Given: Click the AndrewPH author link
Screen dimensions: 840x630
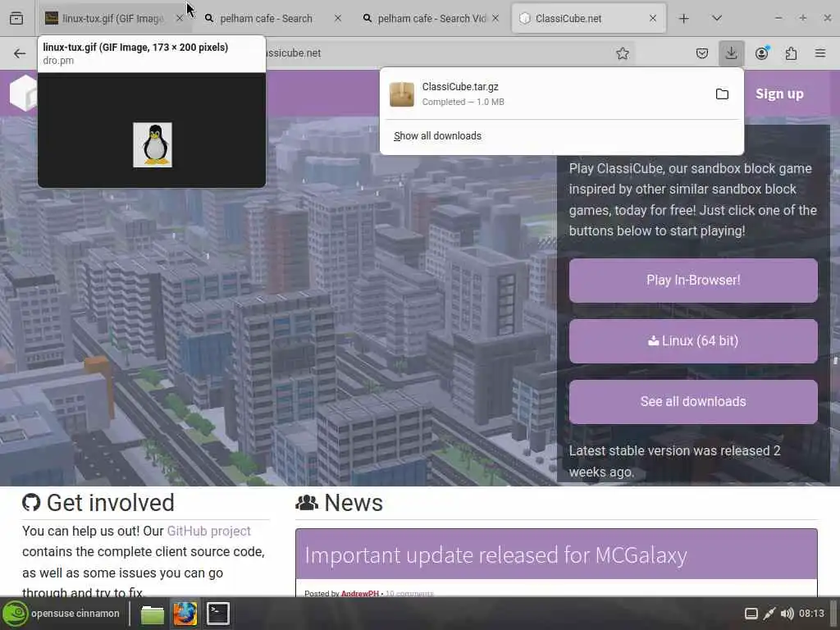Looking at the screenshot, I should tap(359, 594).
